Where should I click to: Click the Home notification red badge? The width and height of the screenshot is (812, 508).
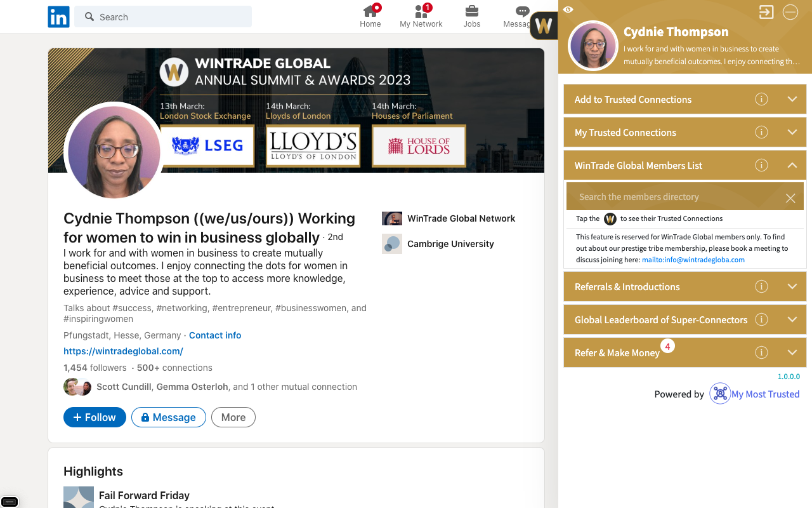click(377, 8)
